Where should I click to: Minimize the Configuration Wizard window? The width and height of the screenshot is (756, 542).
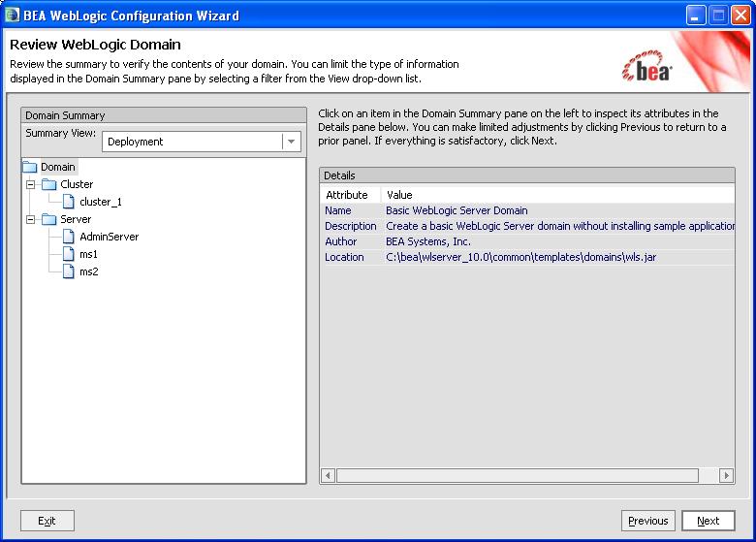[695, 16]
